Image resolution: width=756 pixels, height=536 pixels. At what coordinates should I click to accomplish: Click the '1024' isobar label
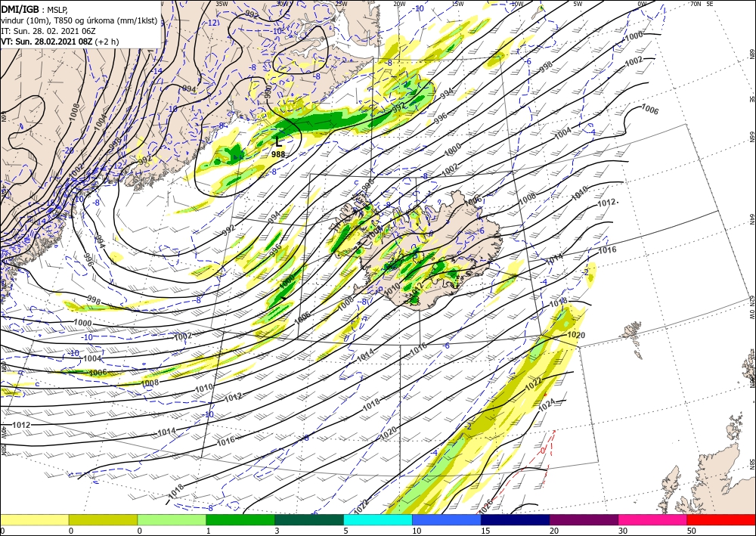click(547, 404)
